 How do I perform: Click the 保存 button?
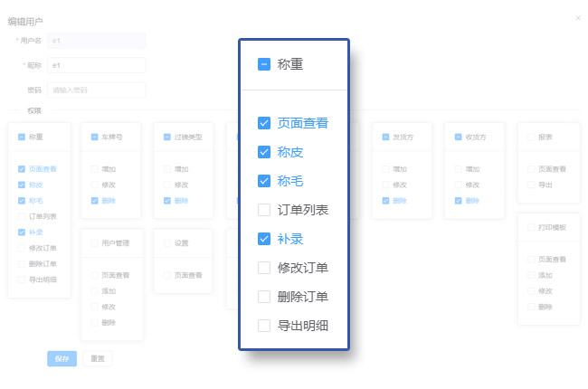tap(62, 358)
